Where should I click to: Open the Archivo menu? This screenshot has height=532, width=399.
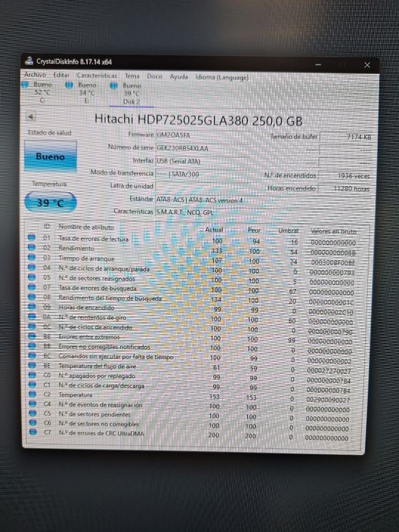coord(35,74)
